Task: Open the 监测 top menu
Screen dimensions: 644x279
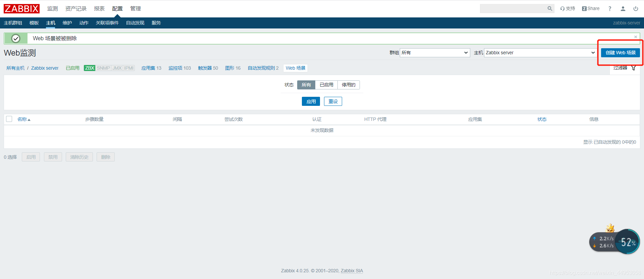Action: click(53, 9)
